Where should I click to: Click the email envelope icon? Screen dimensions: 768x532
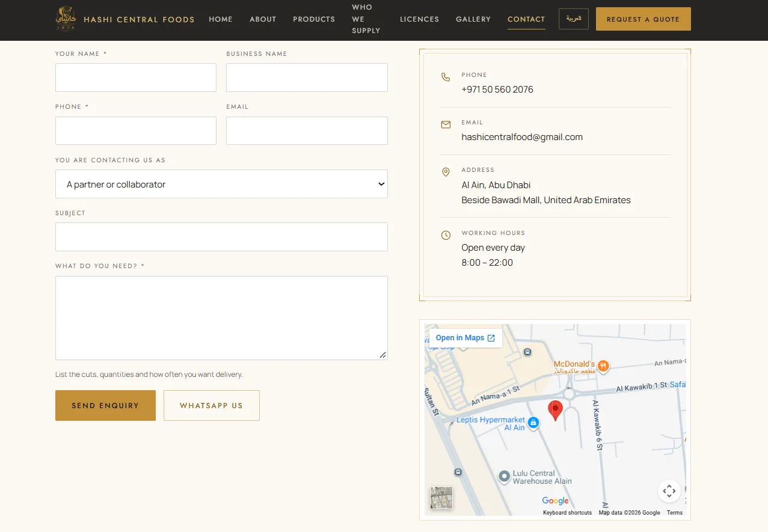[x=446, y=124]
